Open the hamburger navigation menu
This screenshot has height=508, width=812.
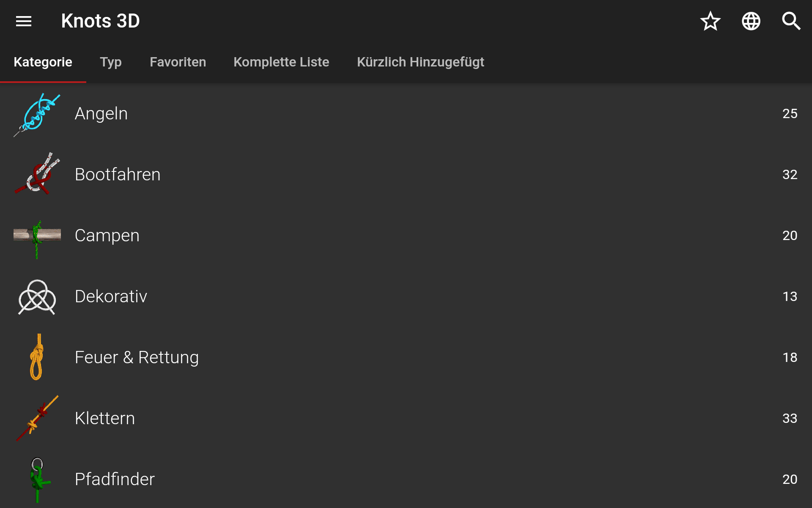tap(24, 21)
